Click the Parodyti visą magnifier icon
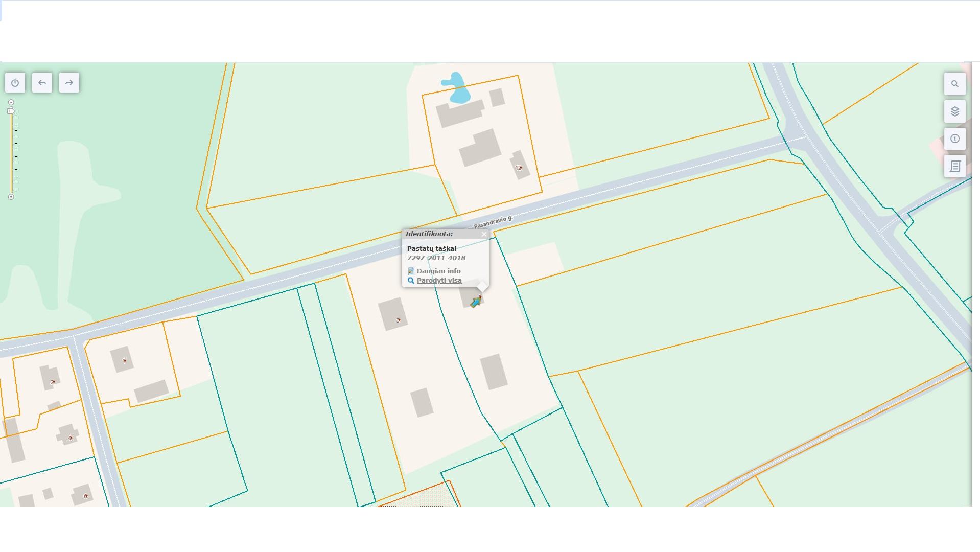Viewport: 980px width, 552px height. (x=411, y=281)
